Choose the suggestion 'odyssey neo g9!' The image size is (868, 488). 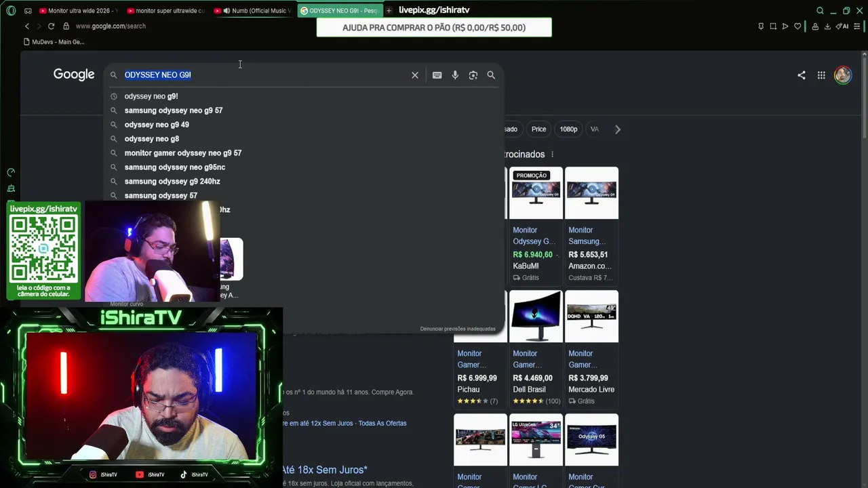pos(304,96)
